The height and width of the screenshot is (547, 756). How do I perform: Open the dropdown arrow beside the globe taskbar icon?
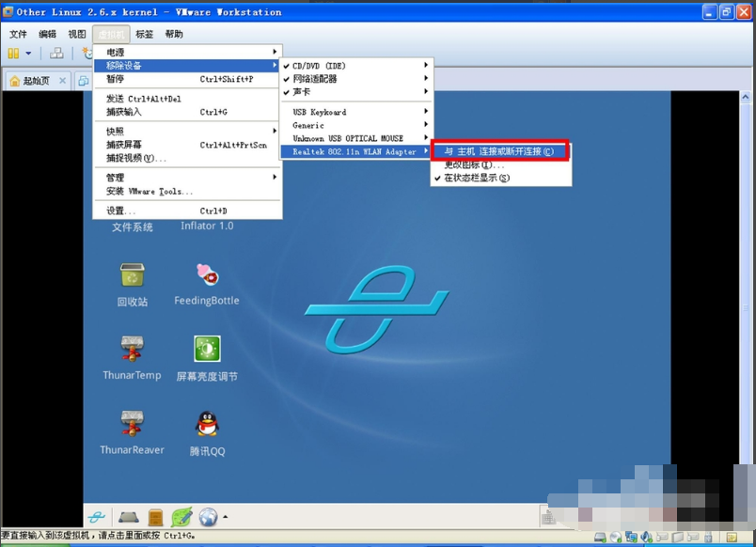tap(225, 516)
